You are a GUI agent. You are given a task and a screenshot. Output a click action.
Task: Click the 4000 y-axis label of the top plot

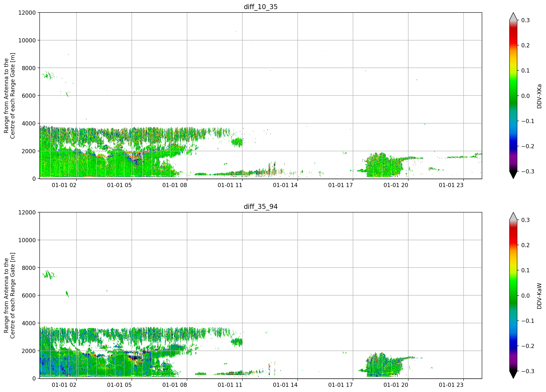pyautogui.click(x=29, y=123)
